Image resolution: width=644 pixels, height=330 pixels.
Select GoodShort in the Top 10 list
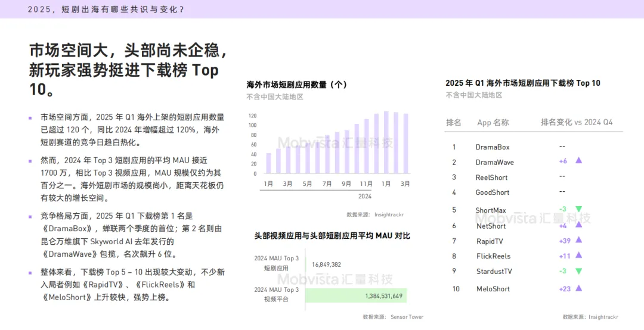pos(493,192)
